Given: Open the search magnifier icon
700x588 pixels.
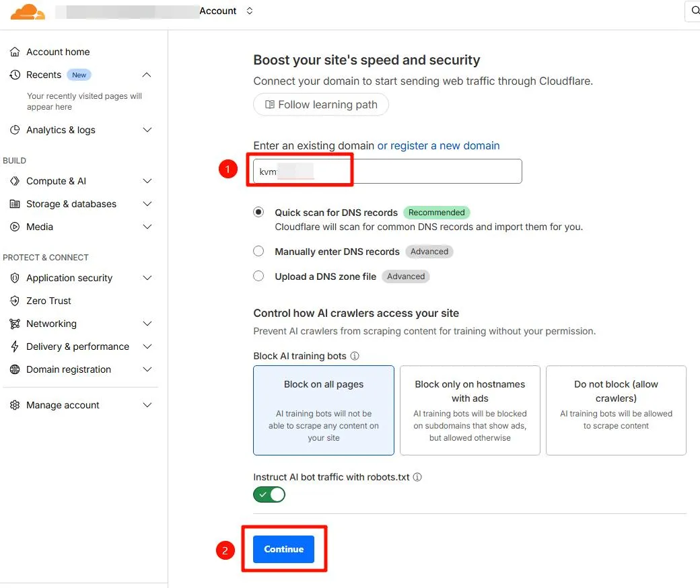Looking at the screenshot, I should click(x=695, y=10).
